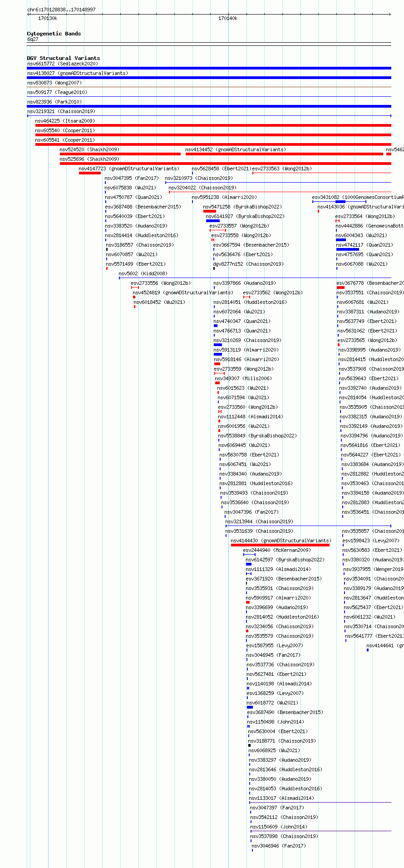The width and height of the screenshot is (404, 868).
Task: Select the nsv830873 (Wong2007) variant
Action: click(54, 83)
